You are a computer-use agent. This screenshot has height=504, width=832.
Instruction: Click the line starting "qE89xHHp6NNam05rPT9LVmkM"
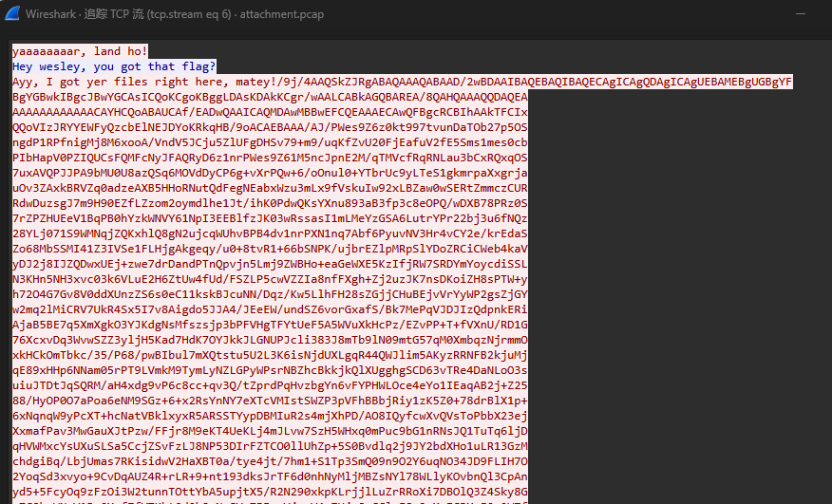coord(270,370)
